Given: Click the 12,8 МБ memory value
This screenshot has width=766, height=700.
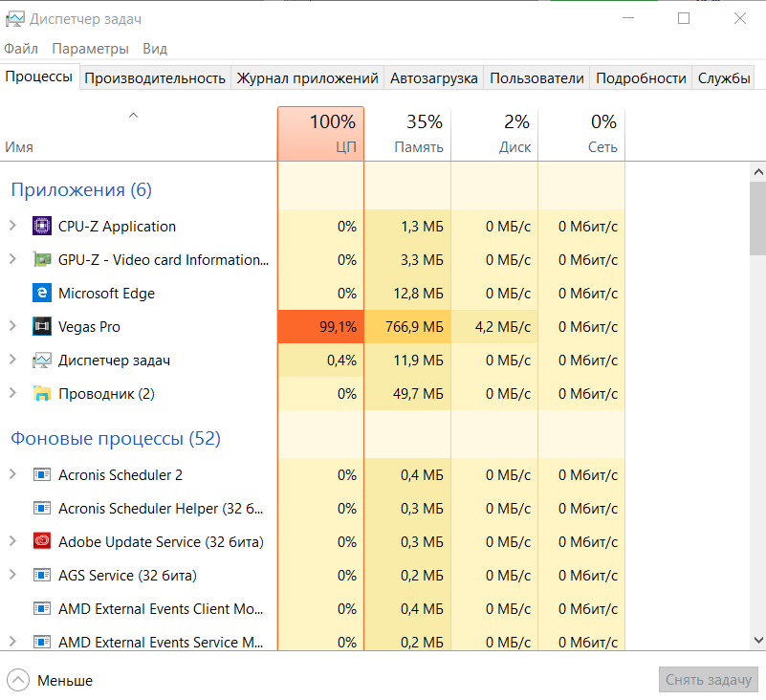Looking at the screenshot, I should (419, 294).
